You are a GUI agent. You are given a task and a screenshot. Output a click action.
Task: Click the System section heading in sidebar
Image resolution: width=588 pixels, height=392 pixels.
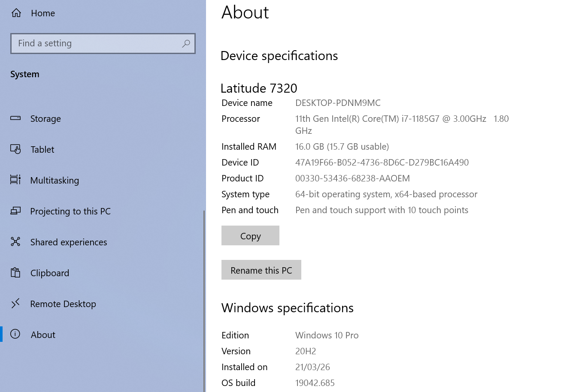coord(25,74)
